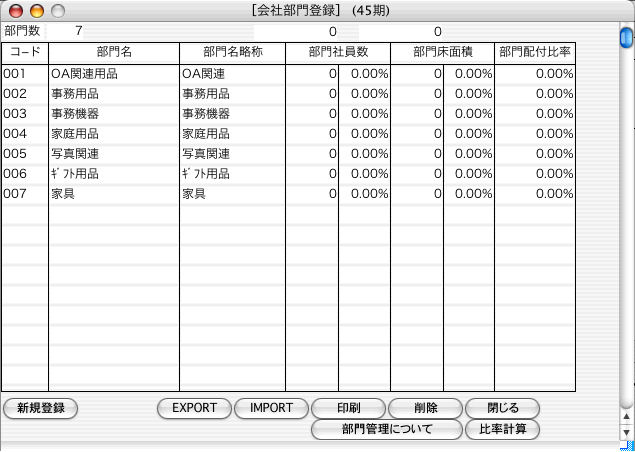635x452 pixels.
Task: Click the 部門名 column header
Action: [x=113, y=50]
